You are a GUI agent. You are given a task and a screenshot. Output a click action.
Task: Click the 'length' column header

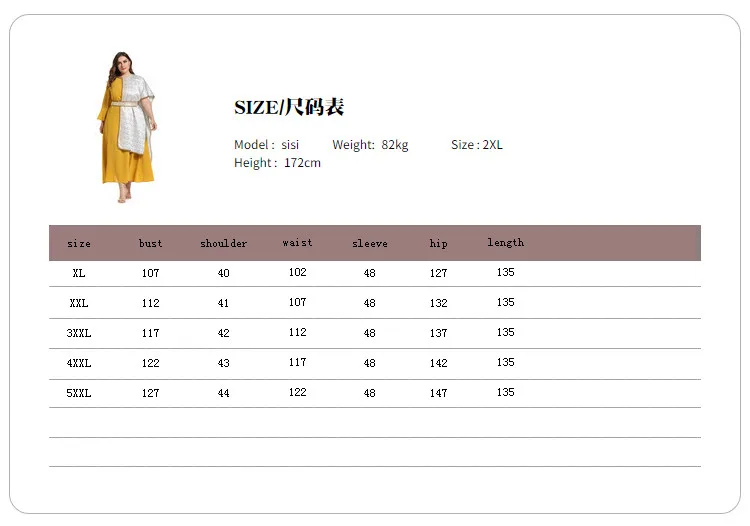(x=506, y=242)
